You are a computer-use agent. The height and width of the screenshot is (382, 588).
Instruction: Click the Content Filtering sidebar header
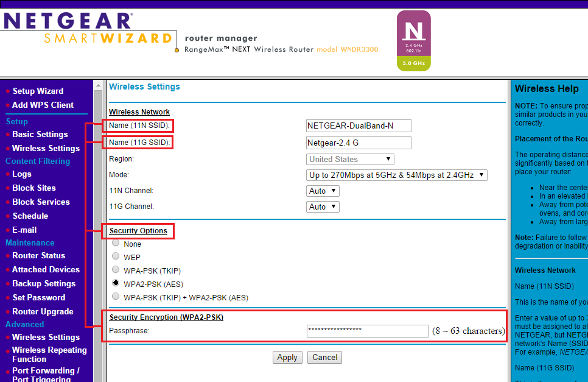tap(38, 161)
